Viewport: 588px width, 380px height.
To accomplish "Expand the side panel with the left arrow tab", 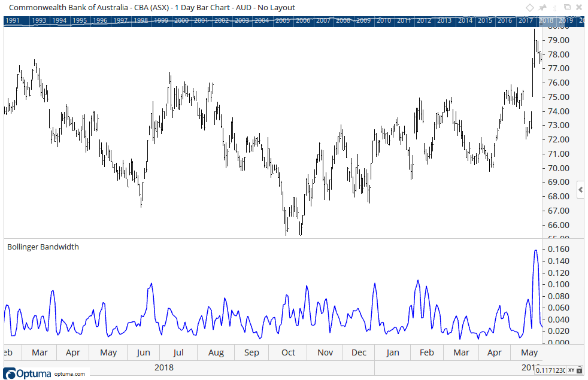I will [x=580, y=190].
